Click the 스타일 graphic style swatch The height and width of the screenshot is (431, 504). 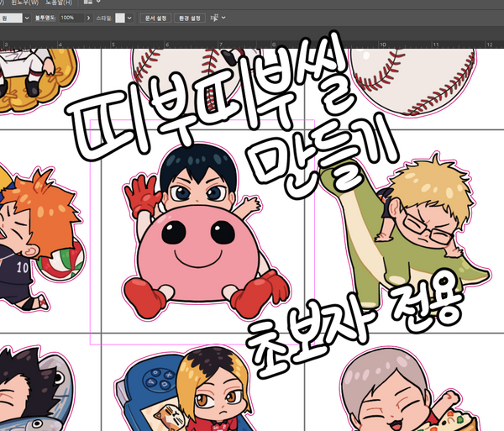120,18
